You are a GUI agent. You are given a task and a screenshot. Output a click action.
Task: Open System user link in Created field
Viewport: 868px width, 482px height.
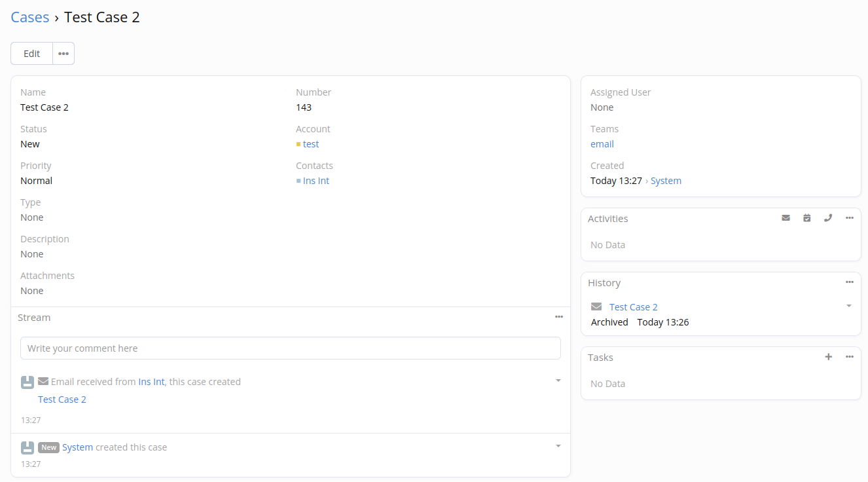click(x=666, y=181)
